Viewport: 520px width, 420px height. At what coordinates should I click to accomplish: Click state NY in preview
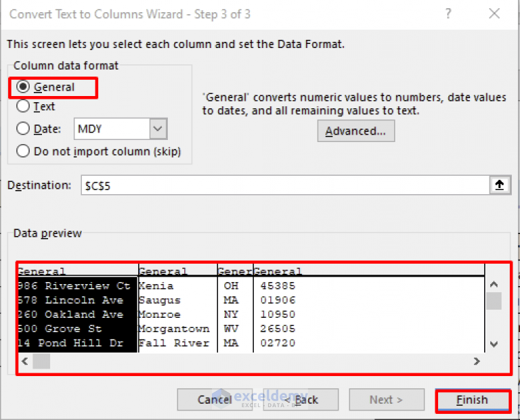pos(231,314)
